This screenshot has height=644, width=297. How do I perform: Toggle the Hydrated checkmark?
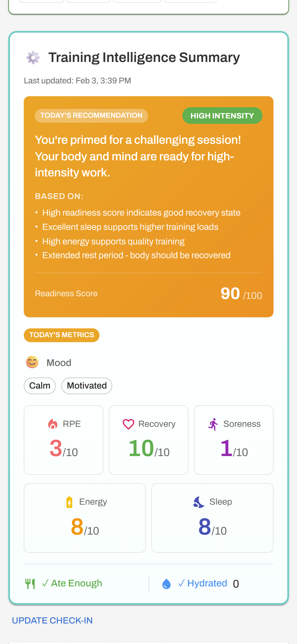182,583
